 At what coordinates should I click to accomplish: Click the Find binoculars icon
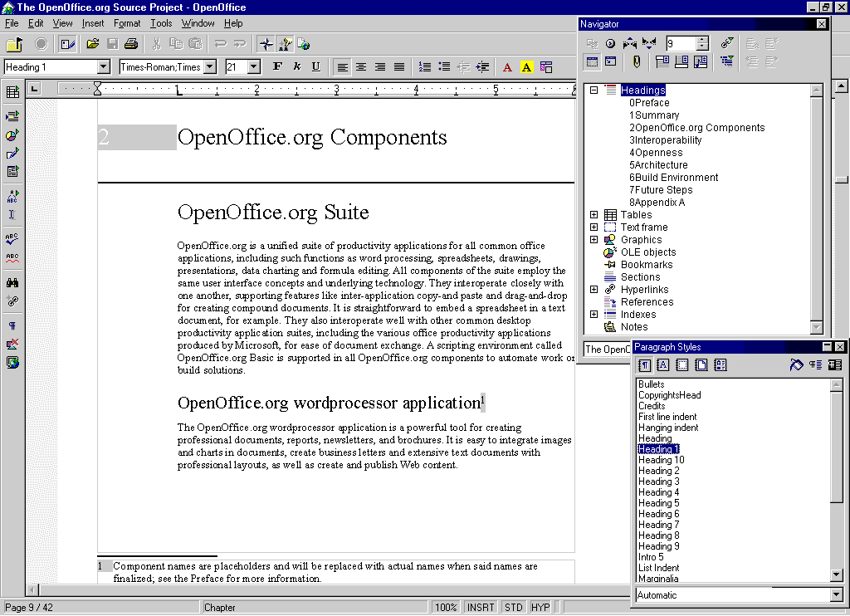point(12,282)
